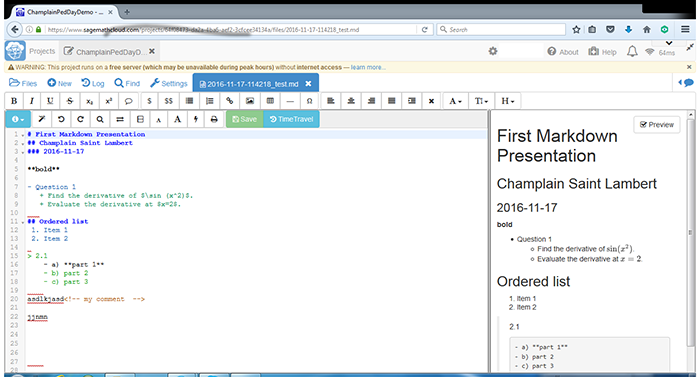Viewport: 700px width, 377px height.
Task: Apply bold formatting
Action: pyautogui.click(x=14, y=101)
